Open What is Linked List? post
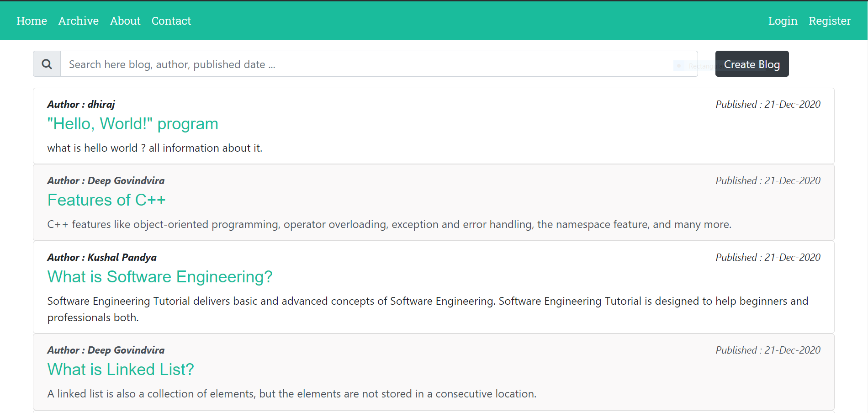868x413 pixels. (x=121, y=370)
